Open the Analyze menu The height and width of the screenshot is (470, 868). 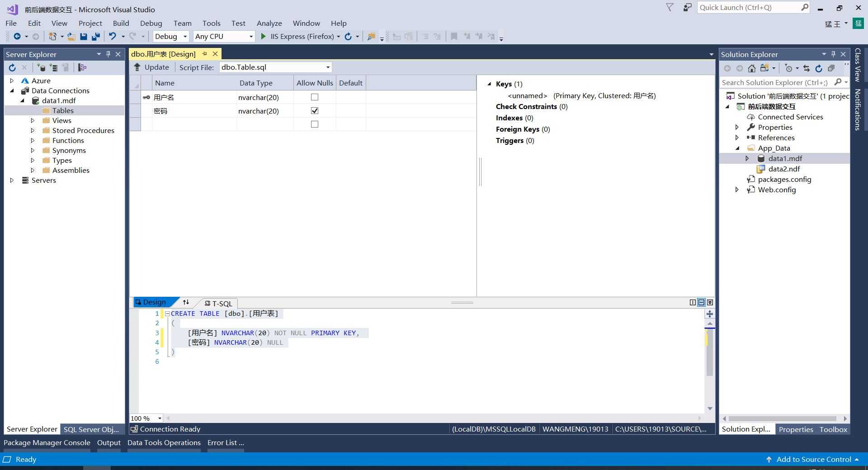click(269, 23)
